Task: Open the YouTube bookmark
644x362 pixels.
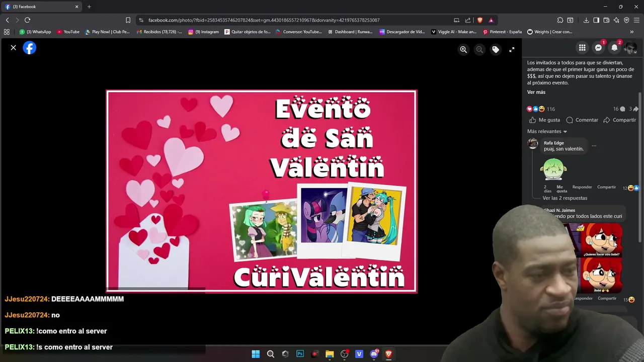Action: point(68,32)
